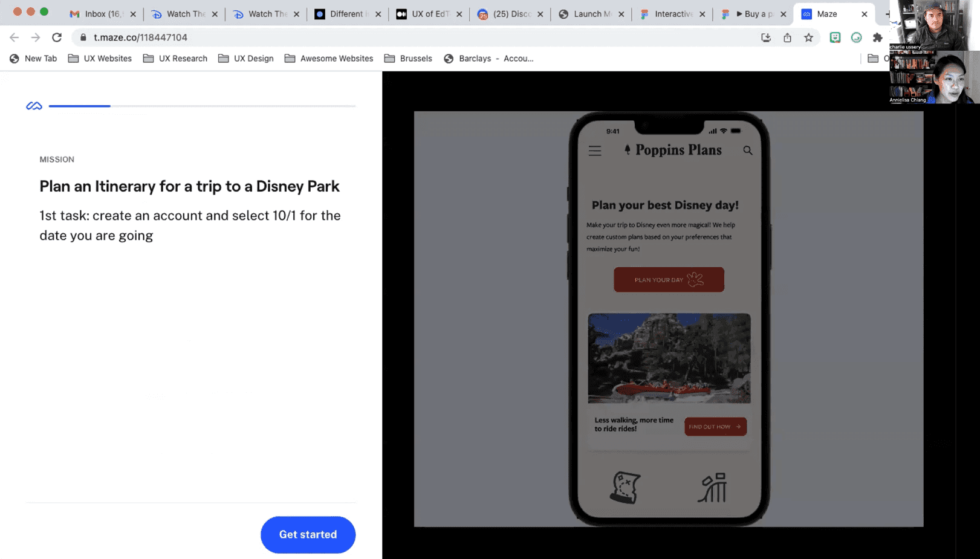980x559 pixels.
Task: Open the New Tab bookmark
Action: [x=33, y=59]
